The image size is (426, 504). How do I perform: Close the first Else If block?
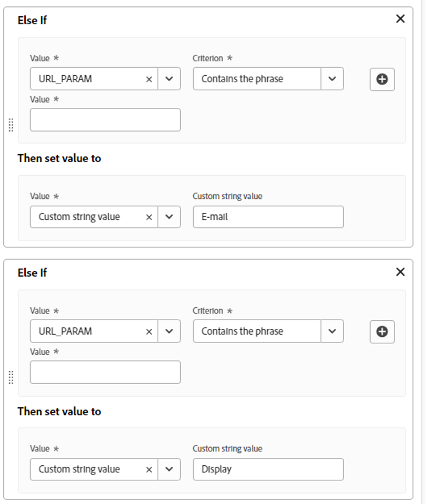point(400,19)
